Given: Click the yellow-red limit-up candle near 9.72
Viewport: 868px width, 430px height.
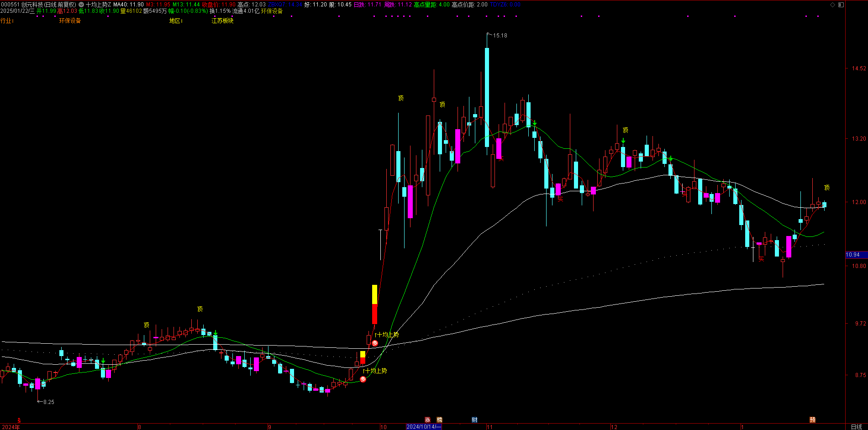Looking at the screenshot, I should pos(374,304).
